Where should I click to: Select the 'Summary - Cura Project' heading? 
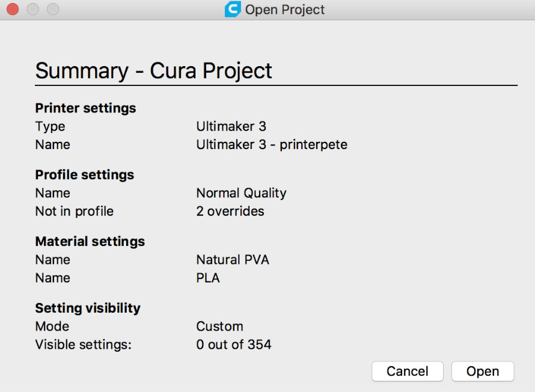click(x=153, y=70)
